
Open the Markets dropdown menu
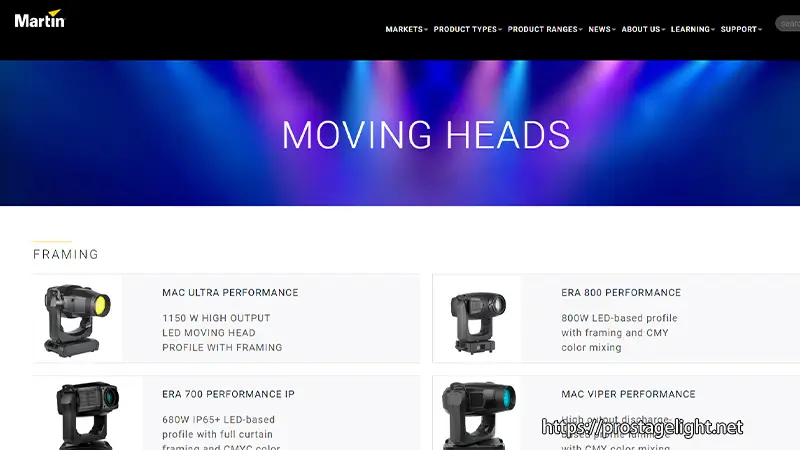[x=407, y=30]
